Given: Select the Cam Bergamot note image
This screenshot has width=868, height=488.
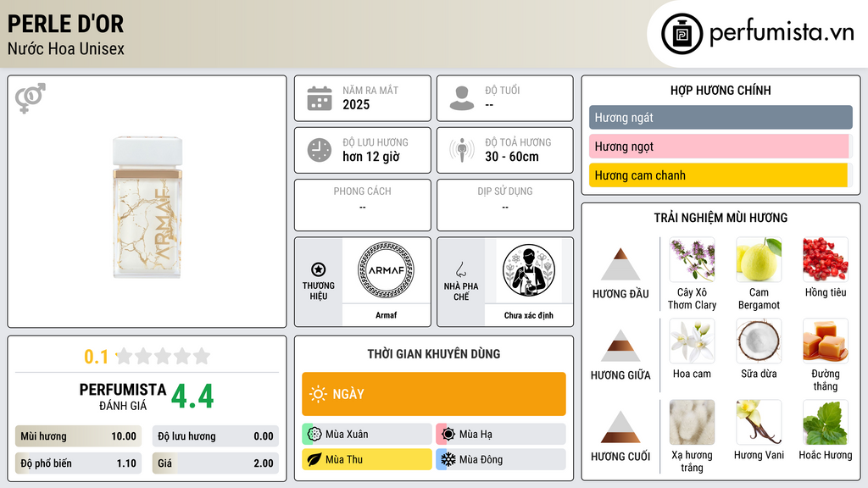Looking at the screenshot, I should point(759,259).
